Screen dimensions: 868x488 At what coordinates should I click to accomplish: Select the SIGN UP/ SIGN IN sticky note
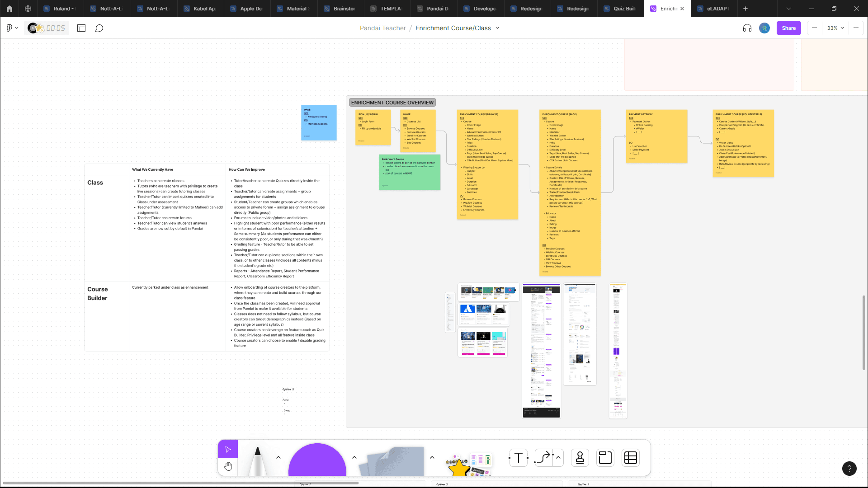373,127
